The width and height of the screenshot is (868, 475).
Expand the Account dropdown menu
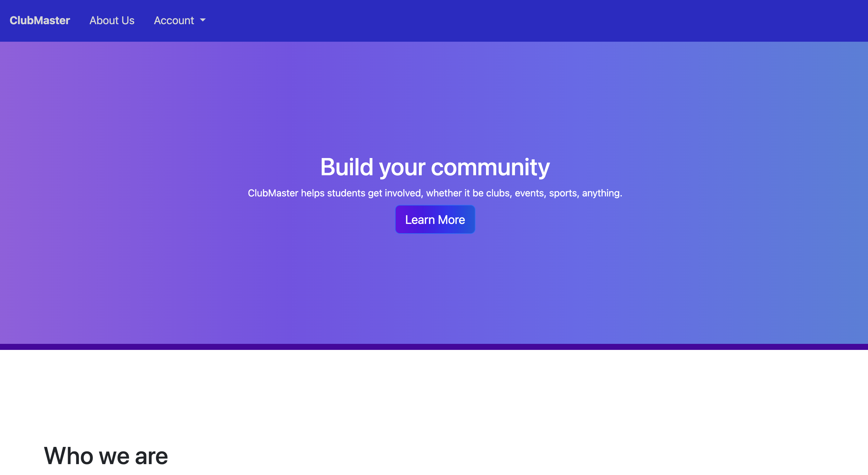coord(174,21)
